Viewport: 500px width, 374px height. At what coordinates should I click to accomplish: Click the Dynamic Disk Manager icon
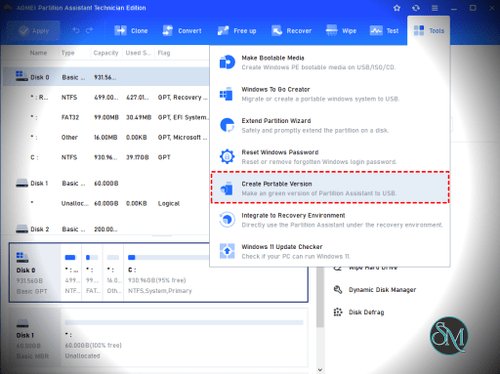point(338,289)
